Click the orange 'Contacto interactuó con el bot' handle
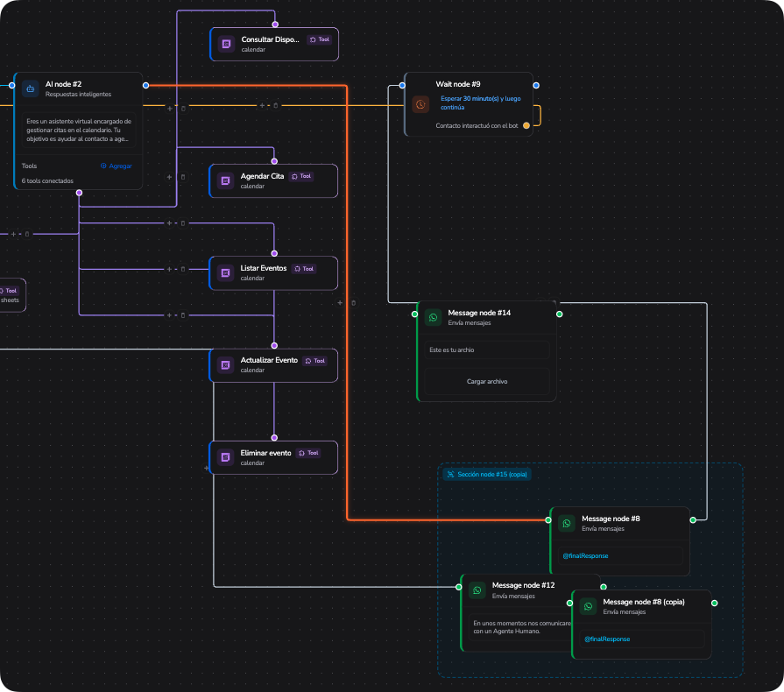Screen dimensions: 784x692 526,125
